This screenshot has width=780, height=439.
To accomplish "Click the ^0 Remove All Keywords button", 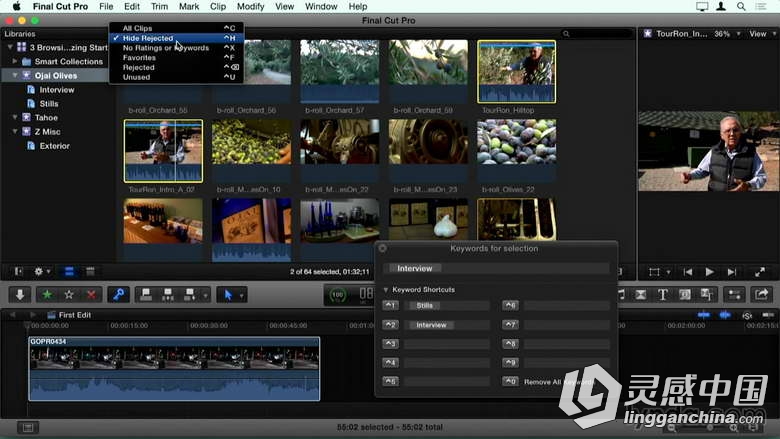I will coord(510,381).
